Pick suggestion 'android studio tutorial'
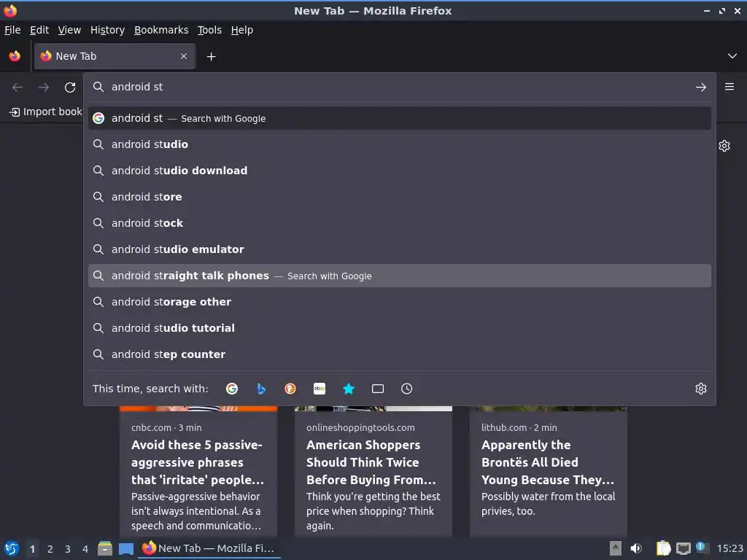This screenshot has width=747, height=560. (399, 328)
